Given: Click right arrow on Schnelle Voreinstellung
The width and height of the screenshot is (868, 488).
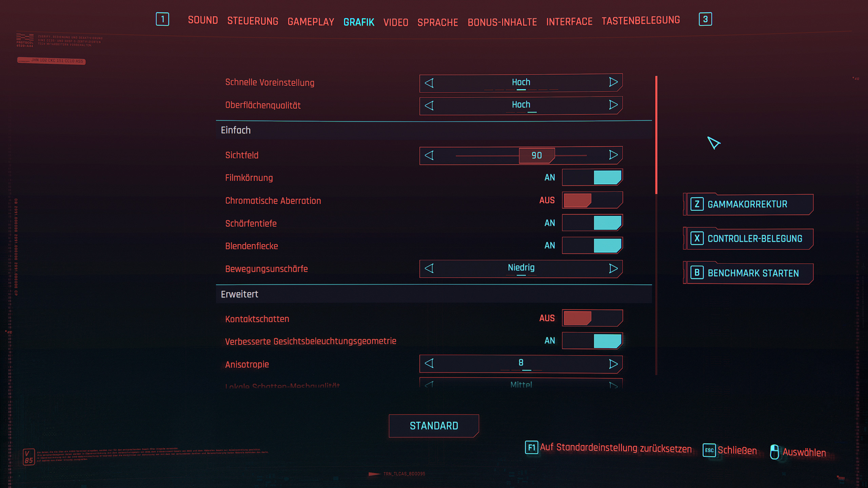Looking at the screenshot, I should click(x=613, y=82).
